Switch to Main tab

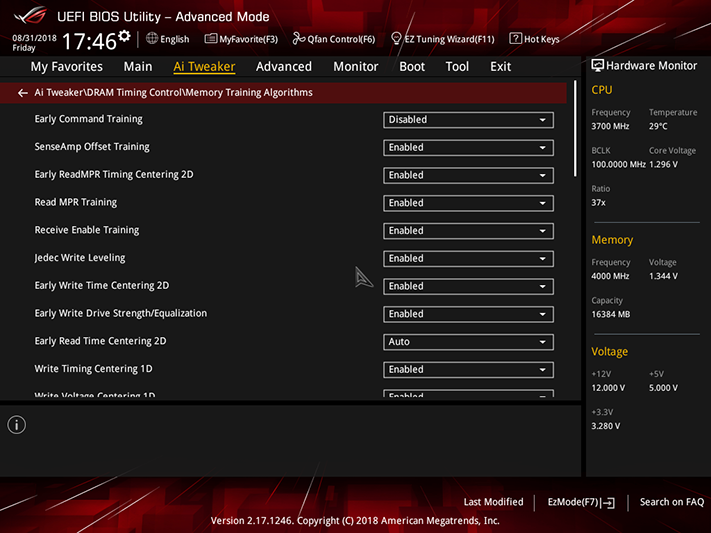pyautogui.click(x=138, y=67)
